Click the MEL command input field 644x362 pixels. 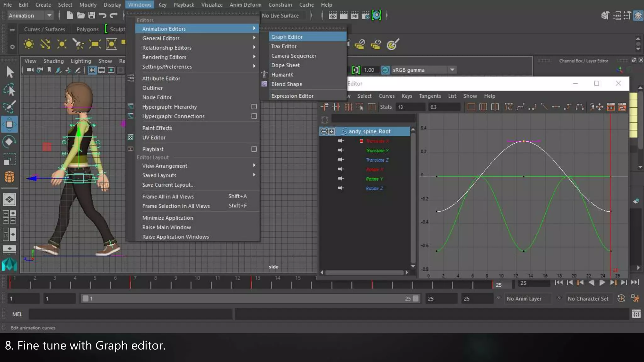pos(130,314)
